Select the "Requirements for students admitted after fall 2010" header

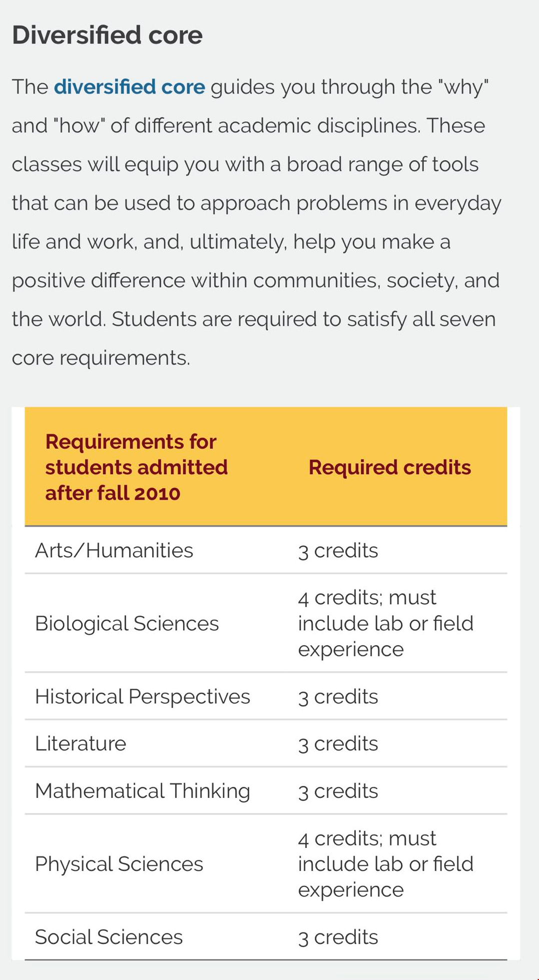[x=136, y=467]
